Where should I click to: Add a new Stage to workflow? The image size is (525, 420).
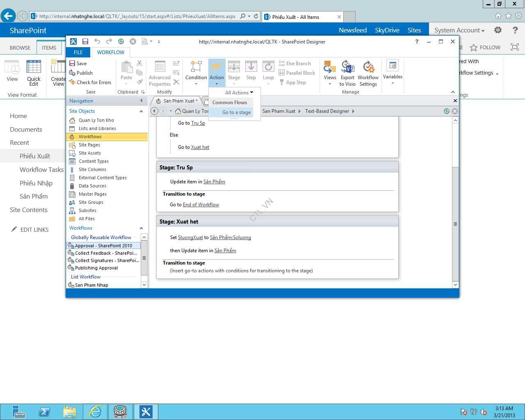pos(234,70)
